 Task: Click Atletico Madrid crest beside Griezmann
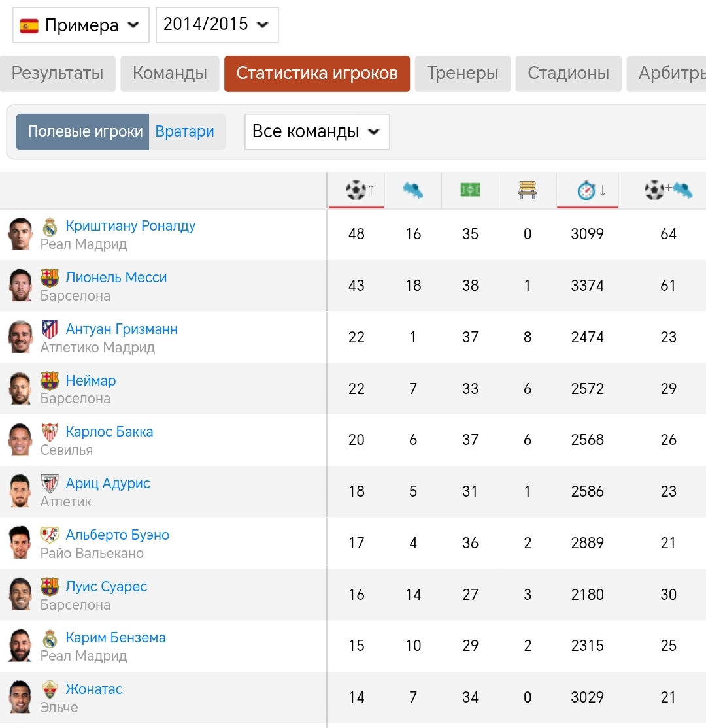coord(50,329)
